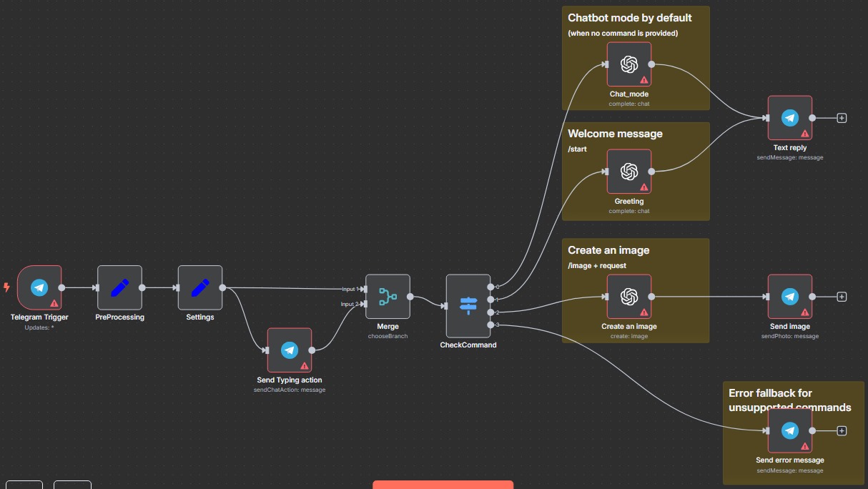The height and width of the screenshot is (489, 868).
Task: Select the Chat_mode OpenAI node
Action: tap(629, 64)
